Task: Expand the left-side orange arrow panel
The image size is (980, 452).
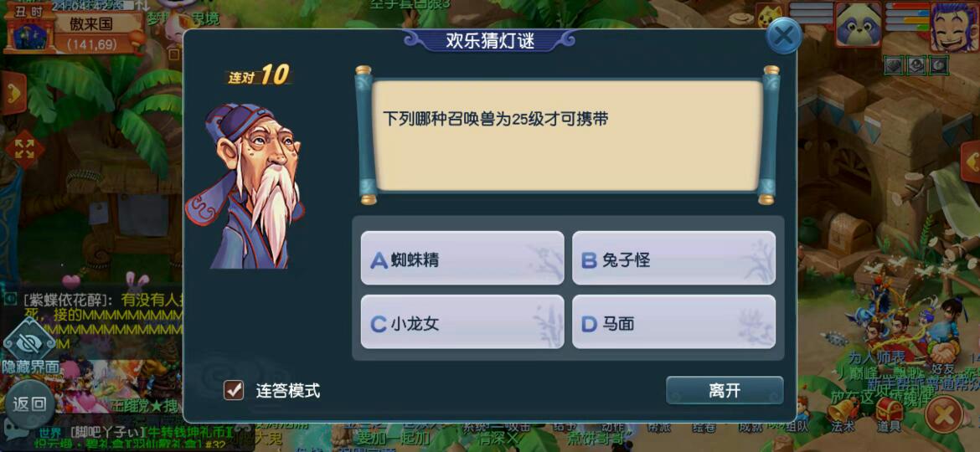Action: click(x=12, y=93)
